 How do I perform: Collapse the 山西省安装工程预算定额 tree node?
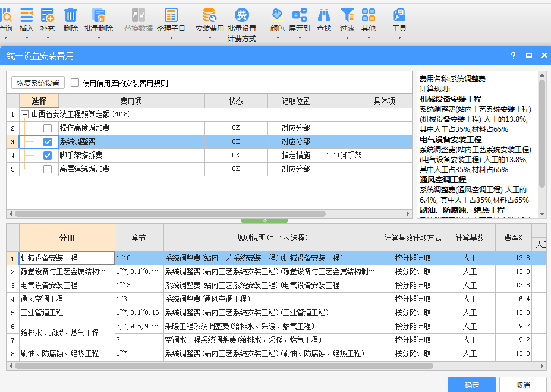point(24,115)
